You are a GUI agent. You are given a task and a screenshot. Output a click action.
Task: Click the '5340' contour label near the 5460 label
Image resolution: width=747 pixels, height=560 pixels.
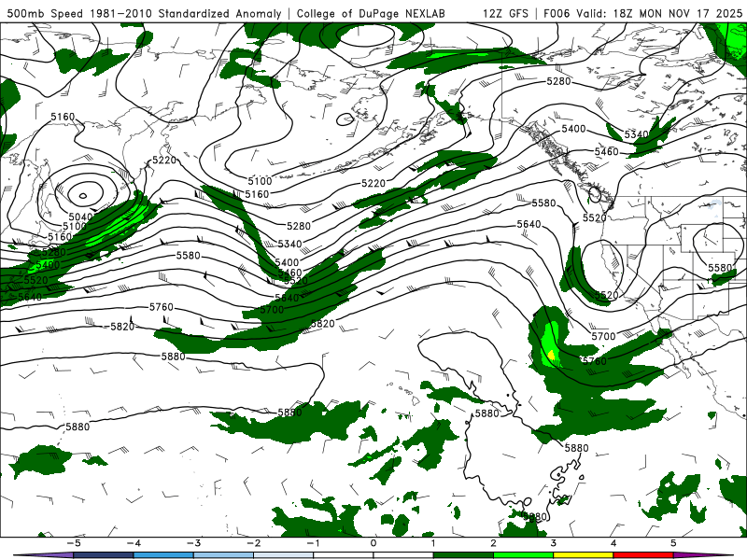pyautogui.click(x=636, y=134)
